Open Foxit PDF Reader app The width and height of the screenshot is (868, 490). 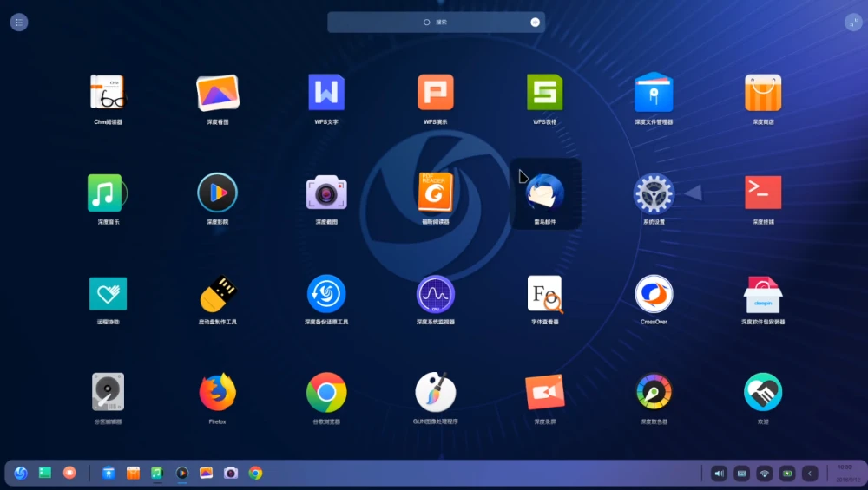point(436,193)
